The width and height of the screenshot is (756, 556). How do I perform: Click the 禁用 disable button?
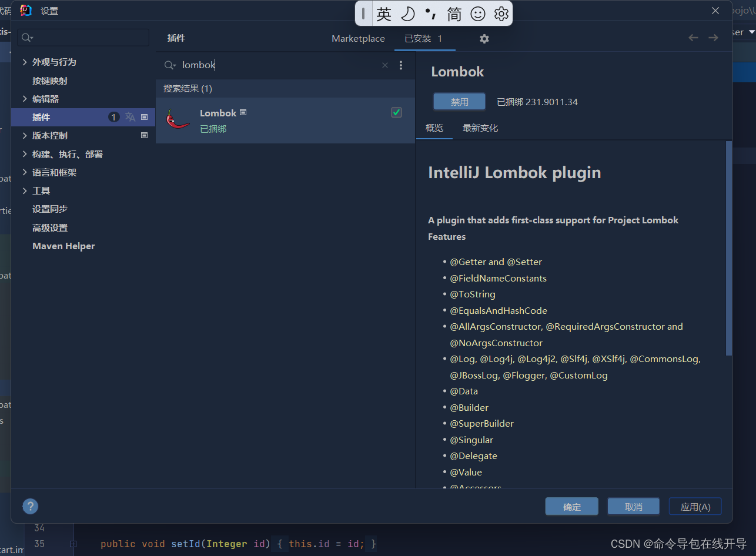[460, 102]
